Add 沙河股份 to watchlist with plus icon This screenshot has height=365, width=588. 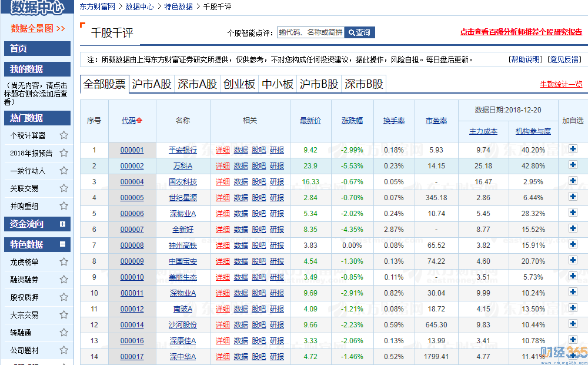pos(573,324)
